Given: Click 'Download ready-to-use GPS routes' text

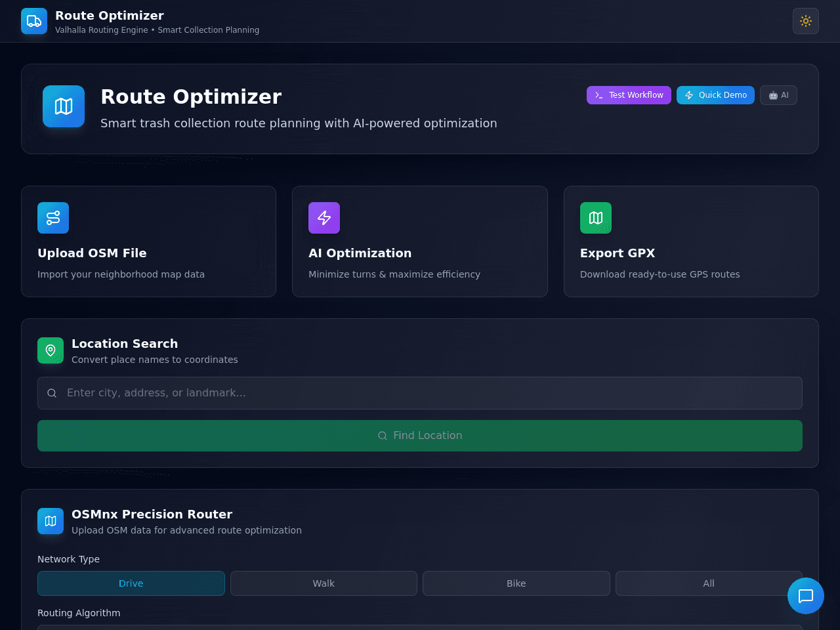Looking at the screenshot, I should [x=660, y=274].
